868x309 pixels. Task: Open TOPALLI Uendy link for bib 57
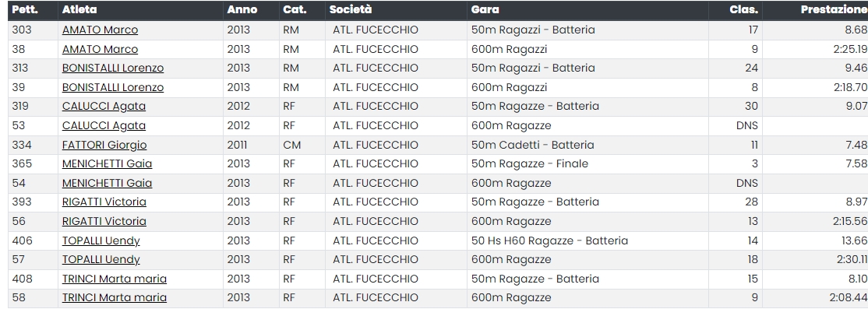[101, 259]
